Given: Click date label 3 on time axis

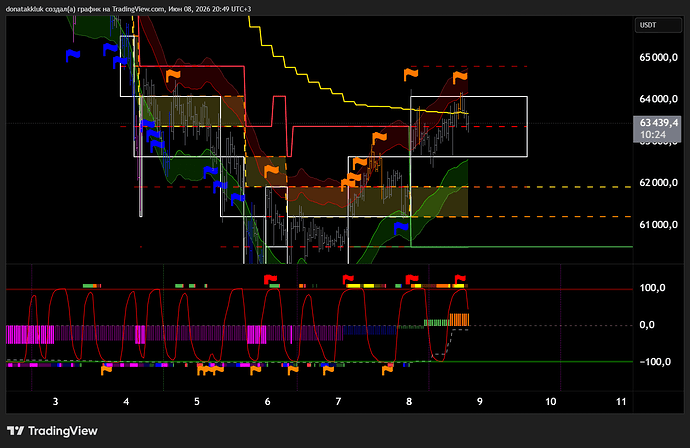Looking at the screenshot, I should click(55, 401).
